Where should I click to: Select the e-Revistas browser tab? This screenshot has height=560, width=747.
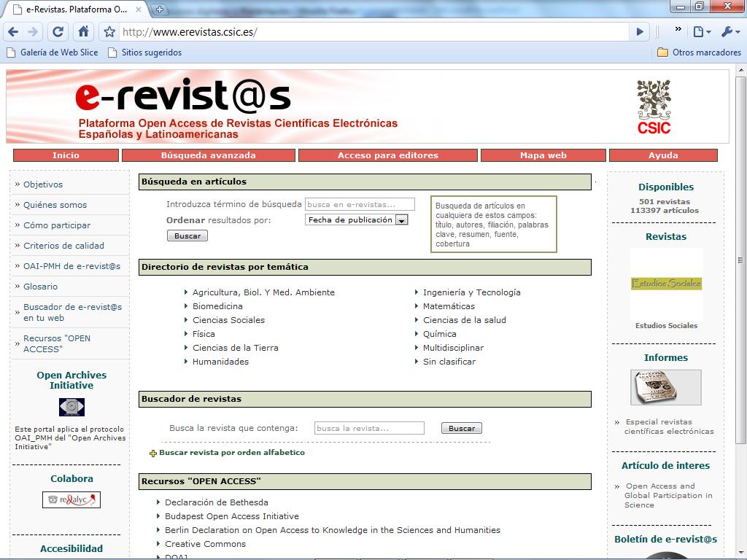click(76, 9)
